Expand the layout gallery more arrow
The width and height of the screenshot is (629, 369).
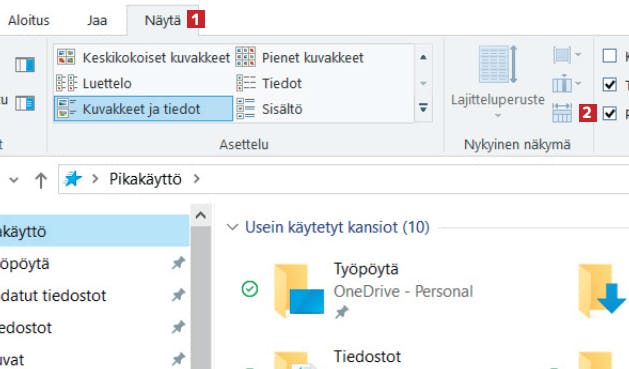[x=423, y=108]
